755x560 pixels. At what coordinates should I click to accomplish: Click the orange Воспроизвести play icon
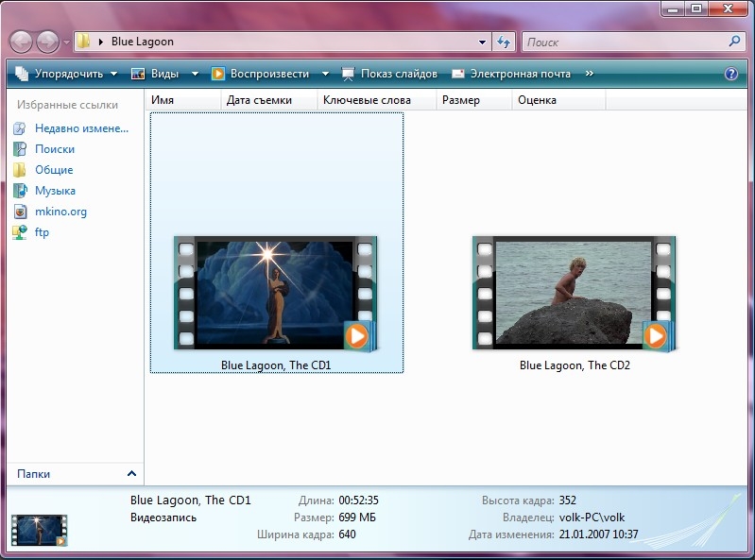coord(218,74)
